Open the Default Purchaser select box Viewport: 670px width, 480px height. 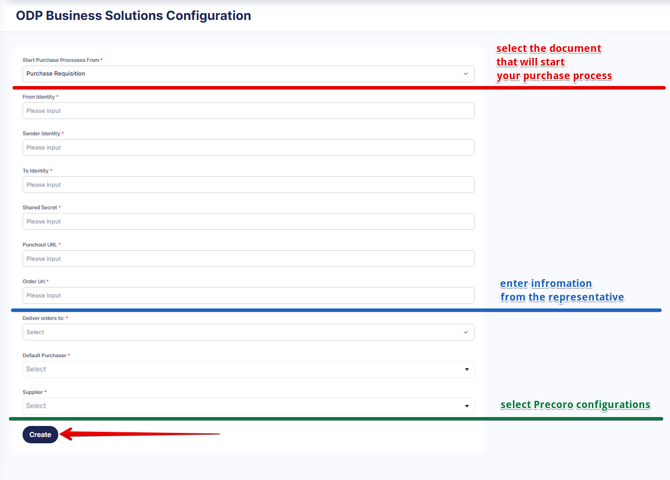248,369
